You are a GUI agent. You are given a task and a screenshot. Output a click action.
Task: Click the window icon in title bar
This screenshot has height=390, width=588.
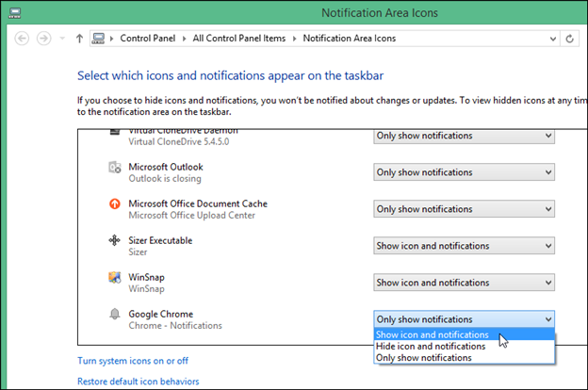[x=11, y=12]
